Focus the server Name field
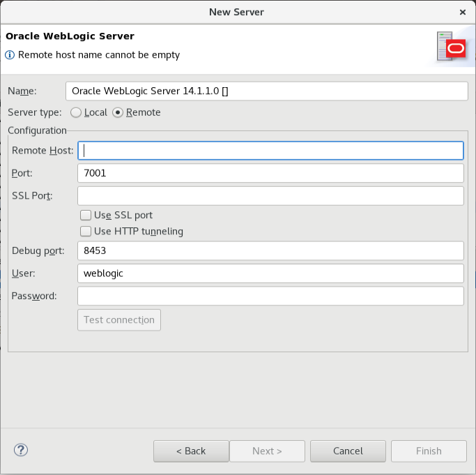Viewport: 476px width, 475px height. 266,91
